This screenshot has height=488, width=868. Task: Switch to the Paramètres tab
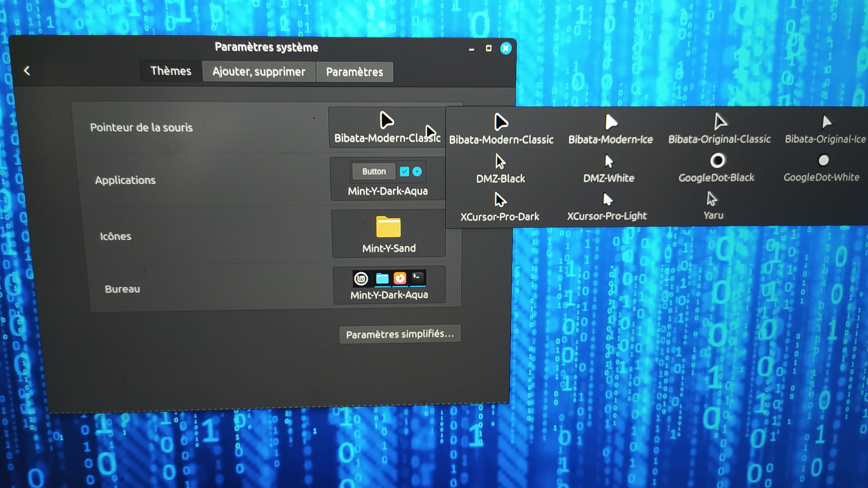[355, 72]
